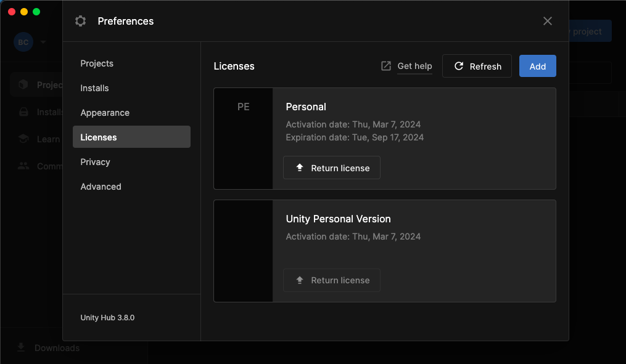Open the Privacy preferences section
Screen dimensions: 626x364
pos(131,162)
